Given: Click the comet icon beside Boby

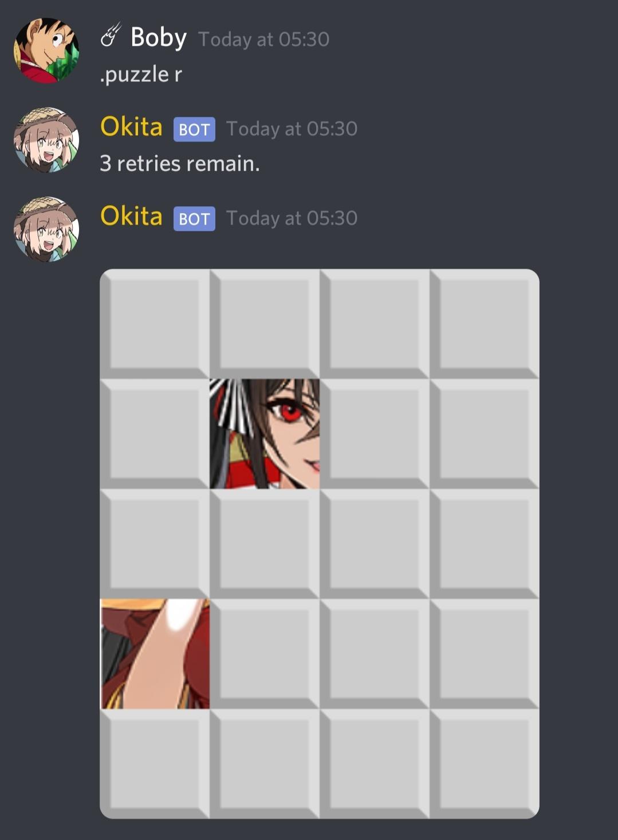Looking at the screenshot, I should (x=111, y=34).
